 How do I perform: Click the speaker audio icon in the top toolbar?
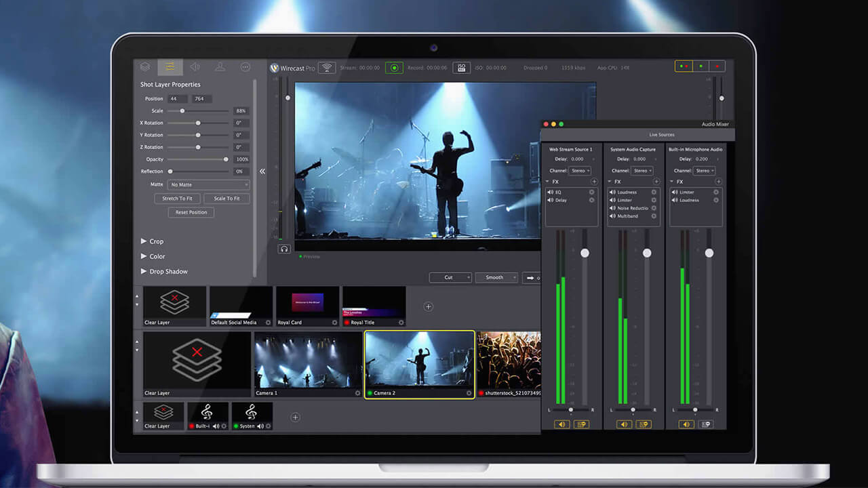click(196, 67)
